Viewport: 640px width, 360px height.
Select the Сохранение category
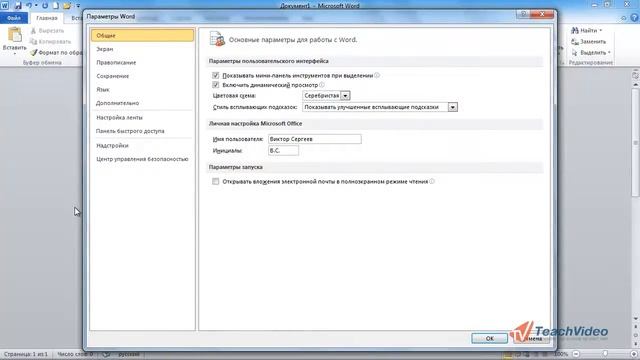click(x=142, y=76)
